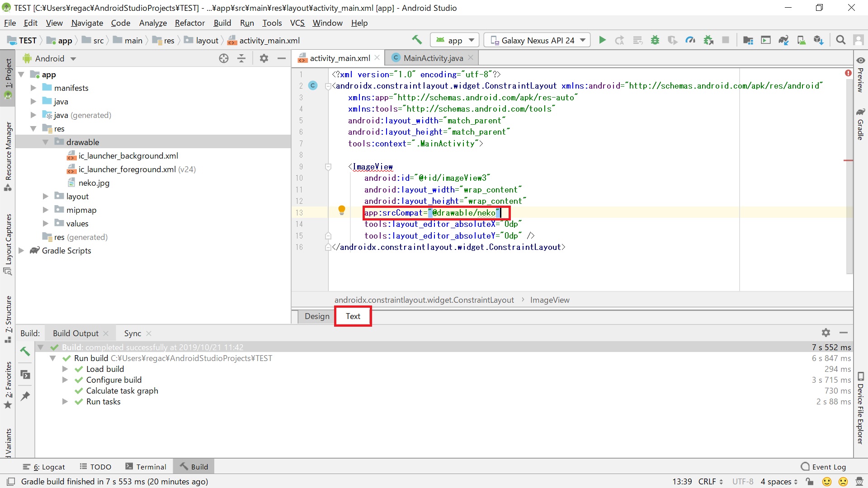Open the TODO tool window
This screenshot has height=488, width=868.
click(x=95, y=467)
